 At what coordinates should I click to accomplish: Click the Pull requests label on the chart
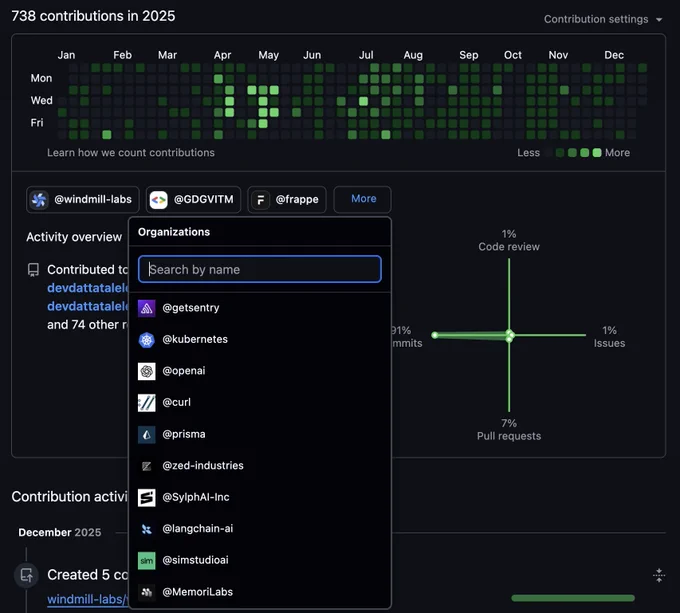pos(509,436)
